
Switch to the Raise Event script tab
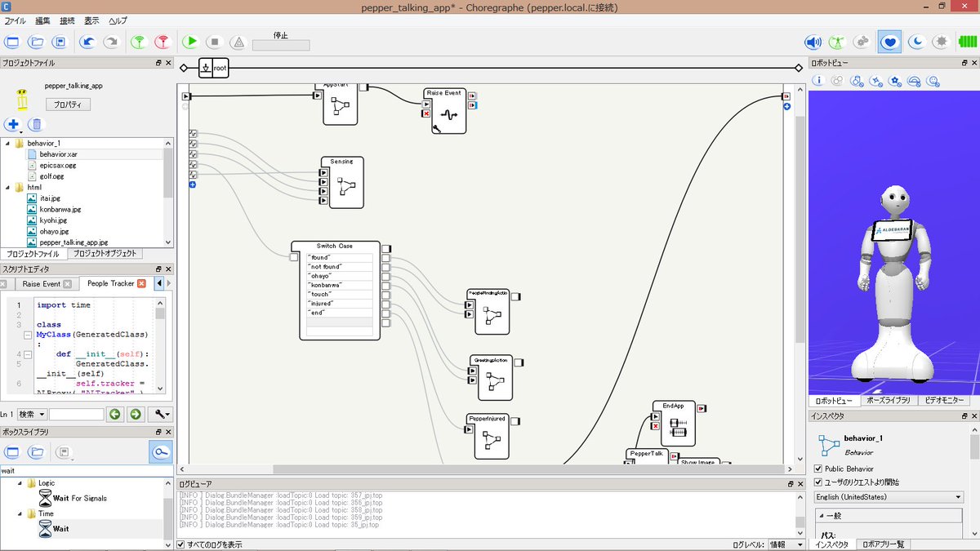click(41, 284)
